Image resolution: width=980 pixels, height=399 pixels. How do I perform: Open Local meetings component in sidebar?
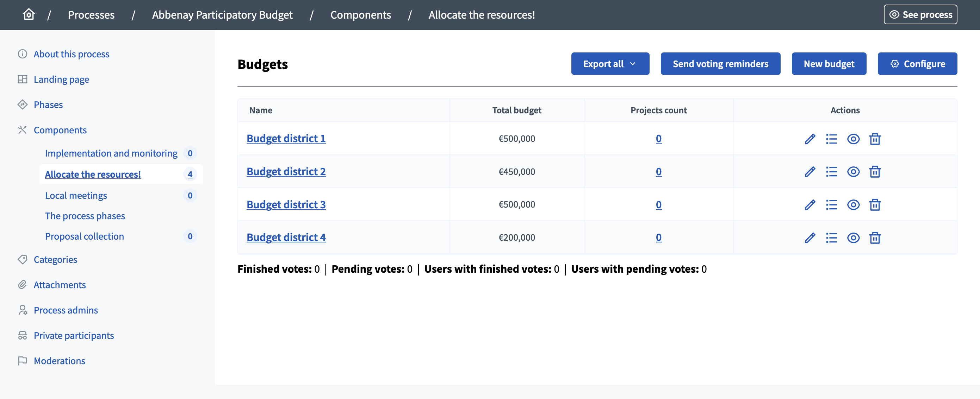coord(76,195)
